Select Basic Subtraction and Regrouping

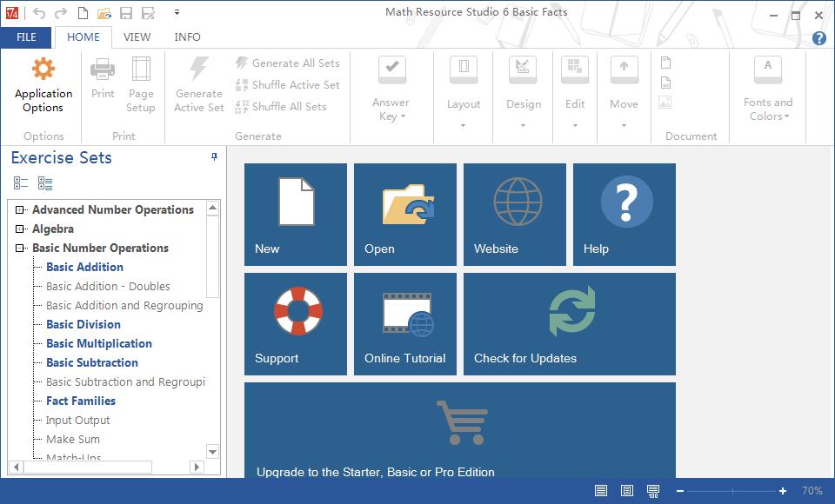click(125, 382)
